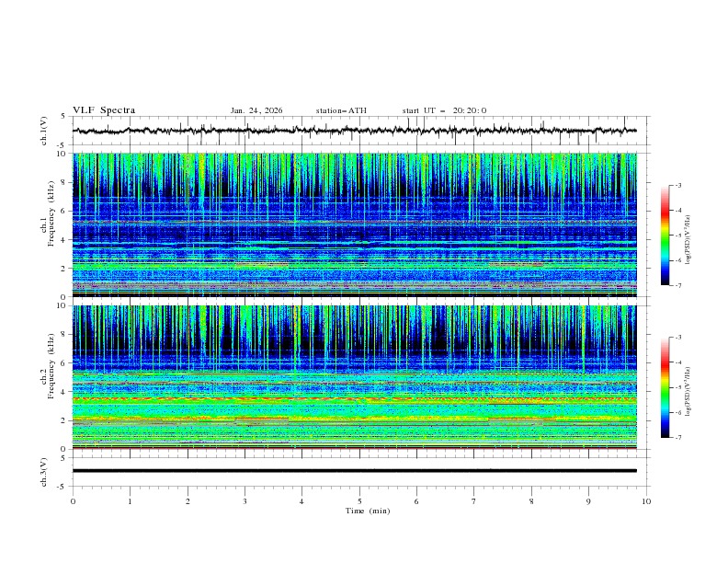Viewport: 728px width, 563px height.
Task: Click the 'Time (min)' axis label
Action: [368, 511]
